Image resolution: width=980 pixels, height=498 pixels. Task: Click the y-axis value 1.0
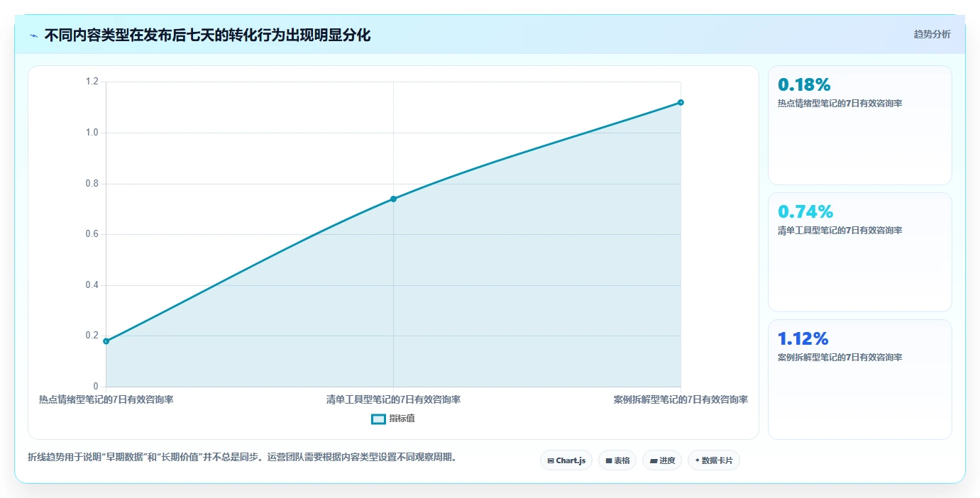tap(92, 133)
